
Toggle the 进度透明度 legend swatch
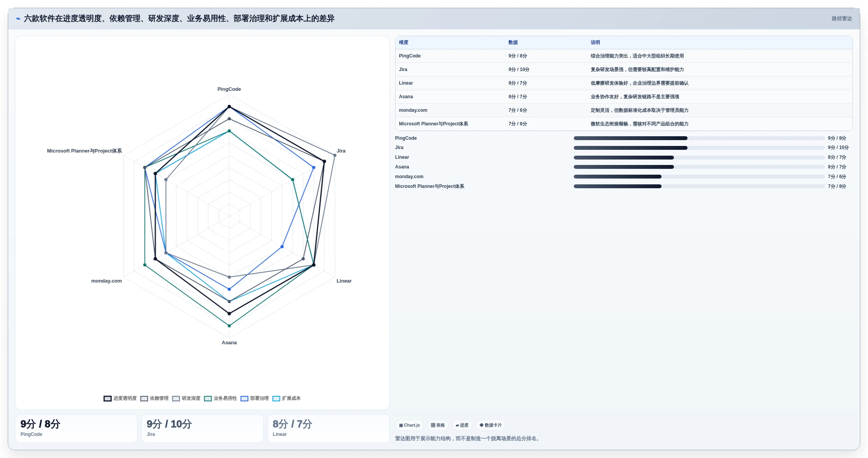108,399
